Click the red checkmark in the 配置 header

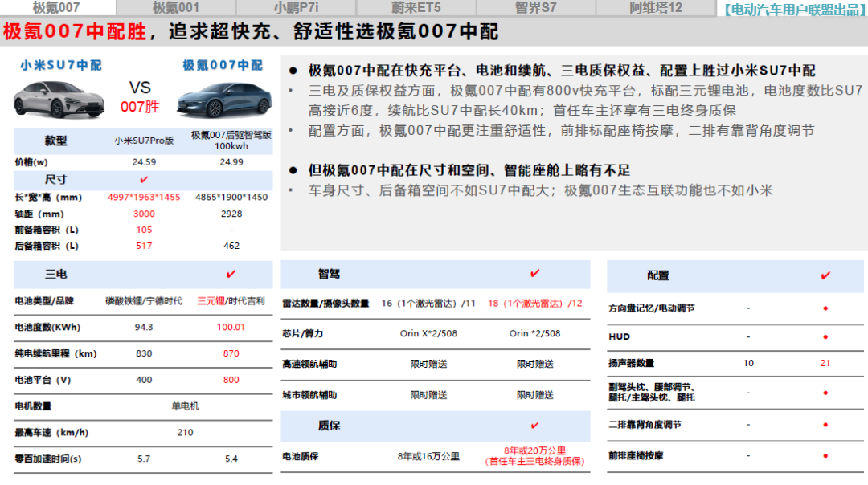(x=825, y=275)
